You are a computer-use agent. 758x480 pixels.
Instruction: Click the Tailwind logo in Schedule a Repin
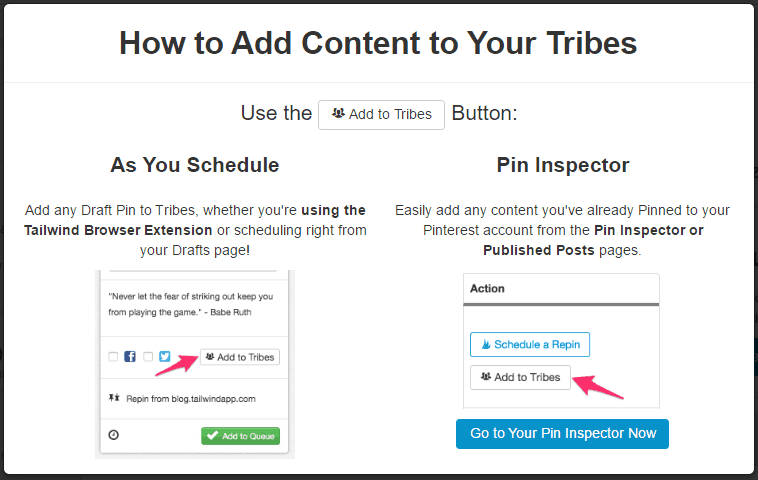click(x=485, y=345)
